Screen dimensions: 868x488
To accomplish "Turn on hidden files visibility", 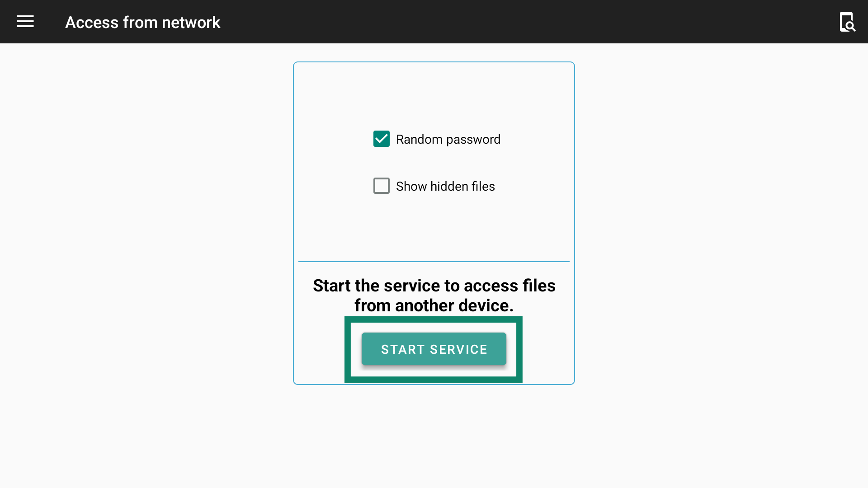I will coord(382,186).
